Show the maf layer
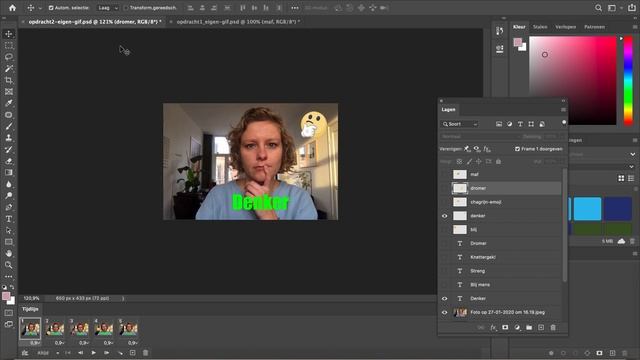 pyautogui.click(x=444, y=174)
